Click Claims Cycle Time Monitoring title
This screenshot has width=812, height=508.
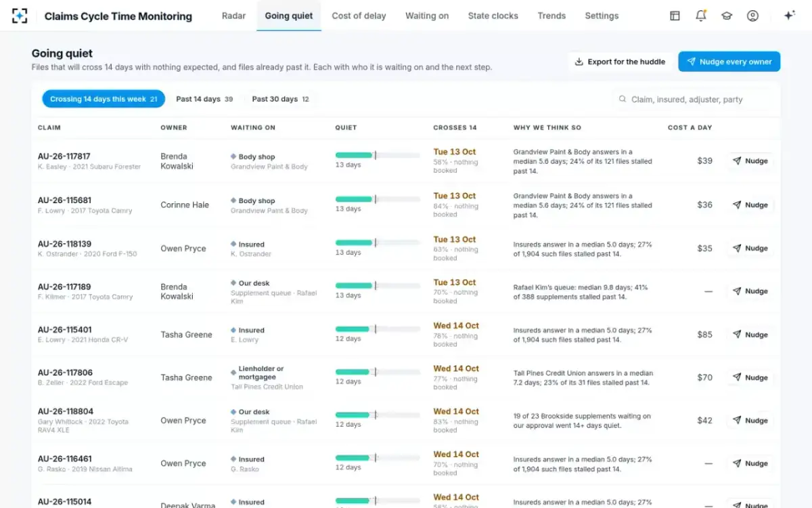118,16
